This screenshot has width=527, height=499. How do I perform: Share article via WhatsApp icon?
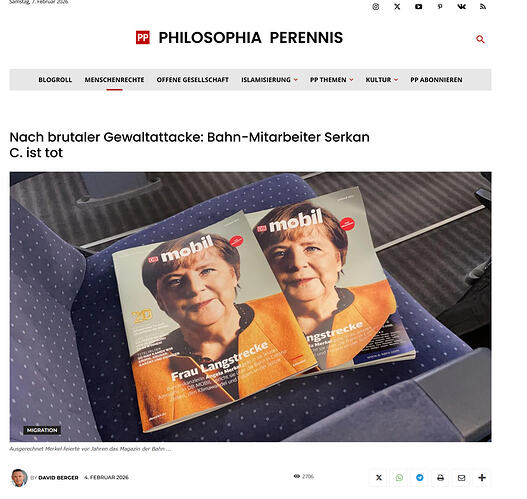tap(399, 477)
